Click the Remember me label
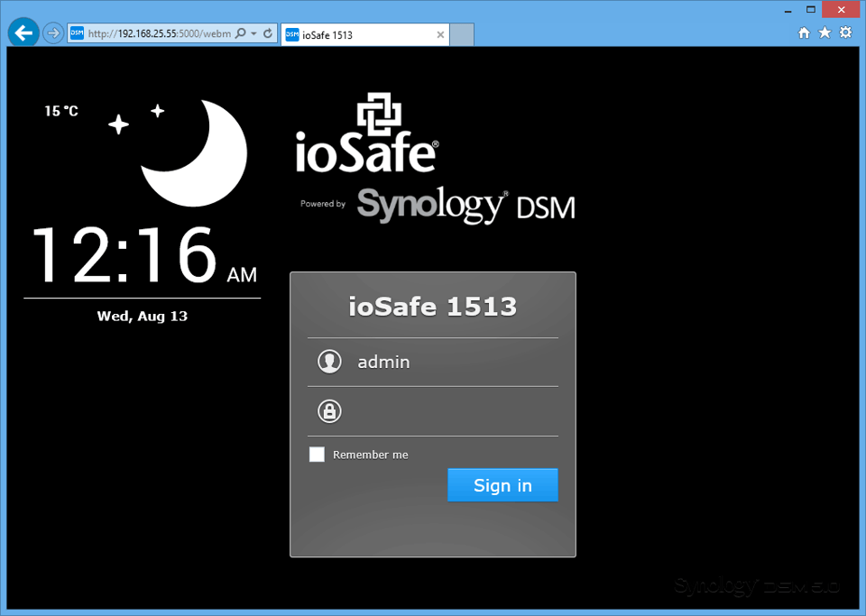 click(371, 455)
